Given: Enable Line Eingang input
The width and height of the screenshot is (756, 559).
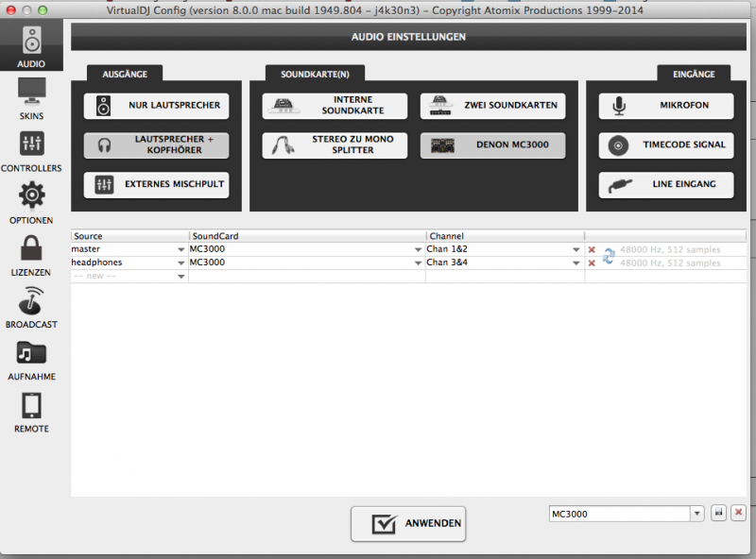Looking at the screenshot, I should [666, 184].
